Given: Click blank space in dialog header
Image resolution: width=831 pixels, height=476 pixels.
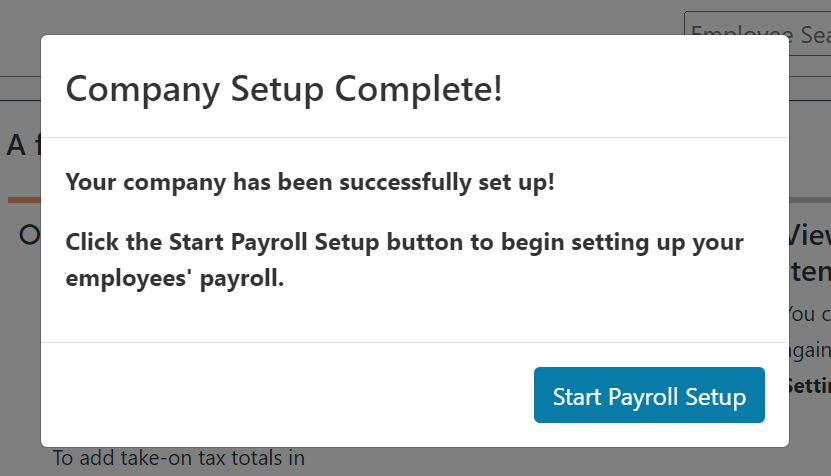Looking at the screenshot, I should (650, 89).
